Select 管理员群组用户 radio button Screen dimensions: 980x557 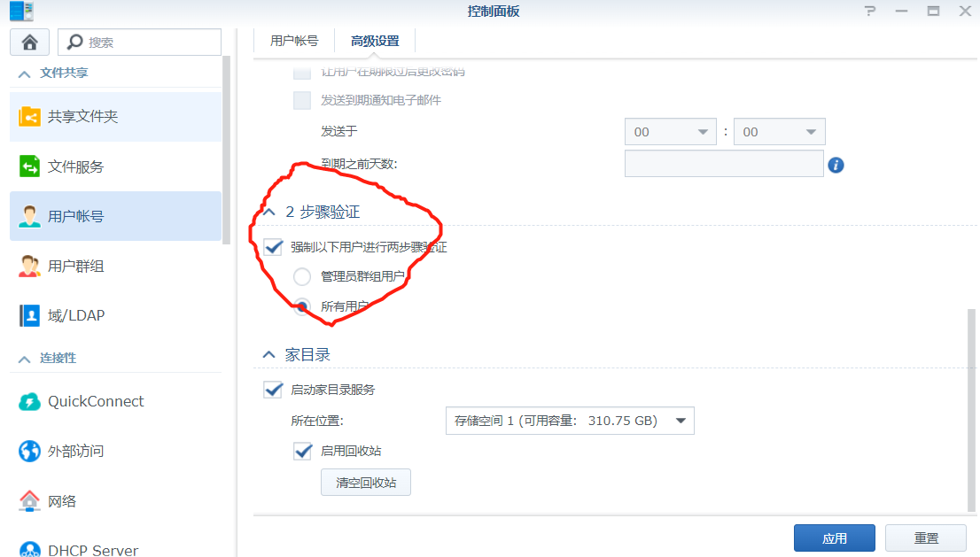tap(302, 277)
